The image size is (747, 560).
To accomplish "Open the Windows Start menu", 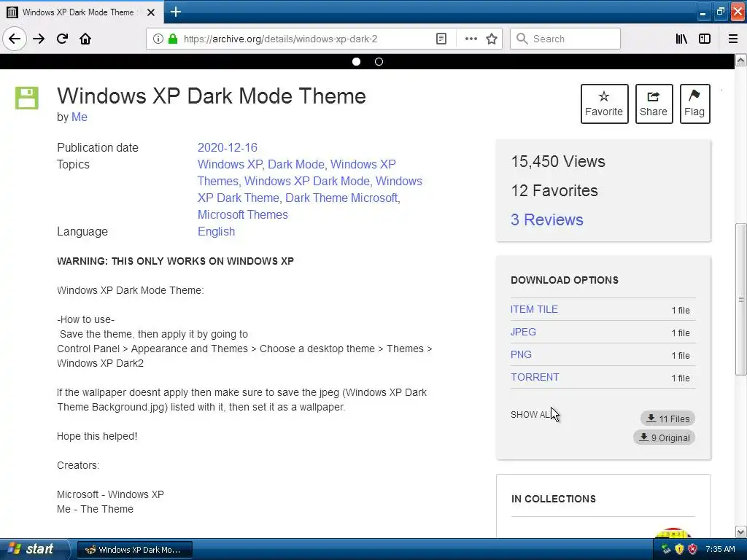I will (34, 549).
